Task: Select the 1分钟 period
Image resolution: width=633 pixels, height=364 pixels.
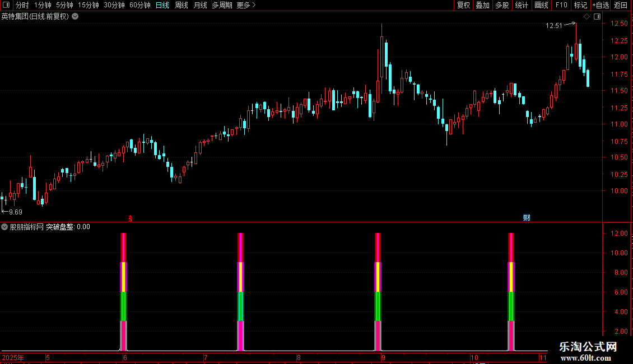Action: (x=43, y=5)
